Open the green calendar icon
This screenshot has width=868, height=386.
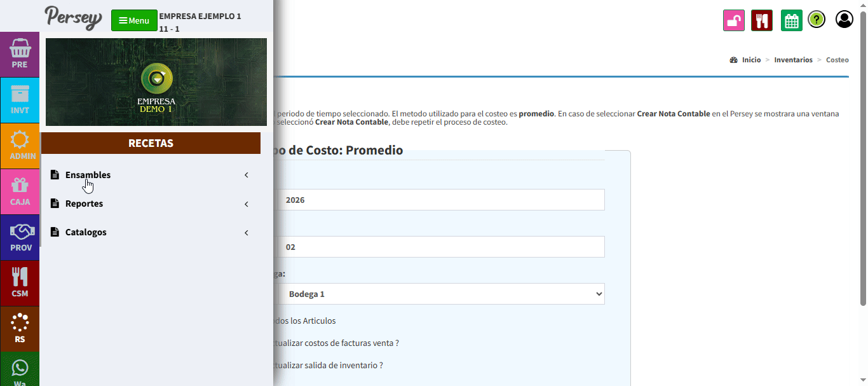[791, 20]
